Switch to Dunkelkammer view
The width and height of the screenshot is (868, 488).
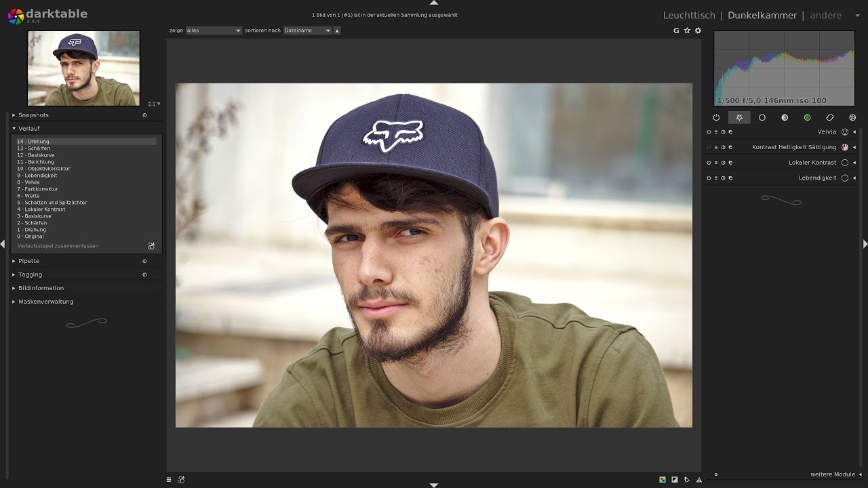[x=762, y=16]
